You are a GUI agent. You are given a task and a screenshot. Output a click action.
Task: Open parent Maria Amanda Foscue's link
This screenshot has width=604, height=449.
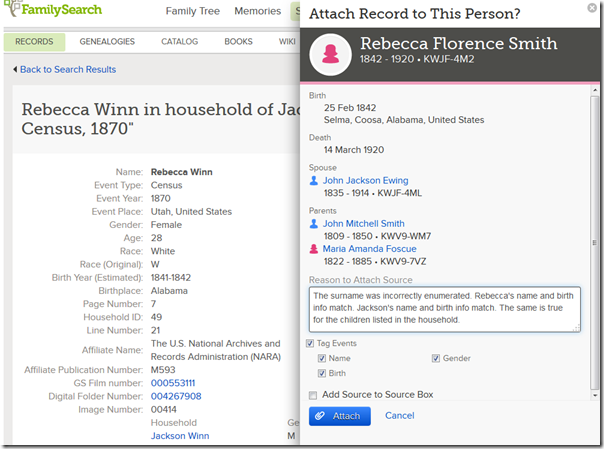click(x=369, y=249)
